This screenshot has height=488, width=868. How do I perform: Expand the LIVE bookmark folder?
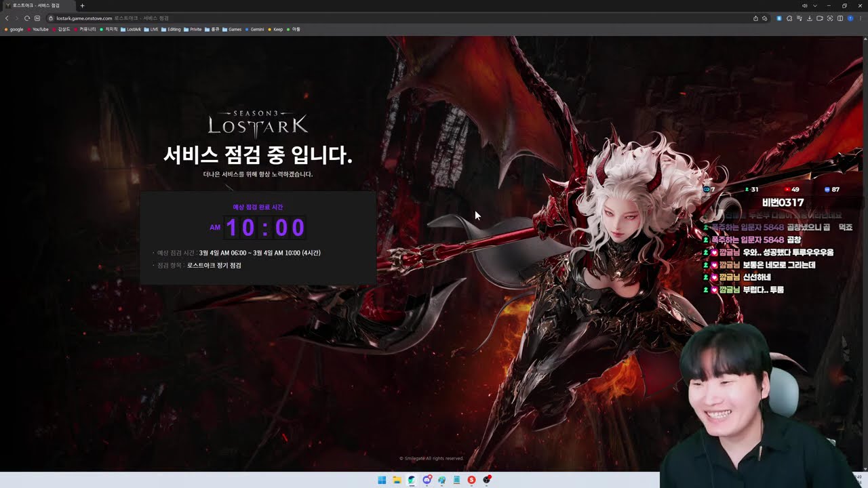(x=151, y=29)
